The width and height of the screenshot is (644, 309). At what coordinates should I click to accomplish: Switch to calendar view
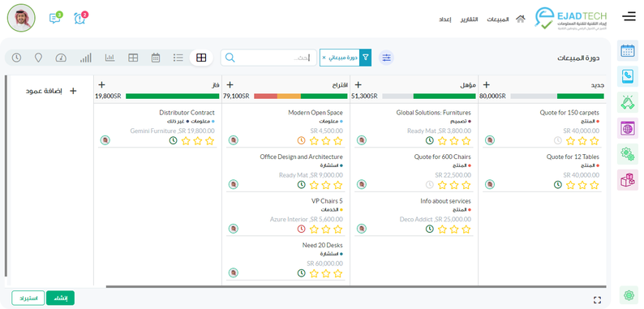pyautogui.click(x=156, y=58)
